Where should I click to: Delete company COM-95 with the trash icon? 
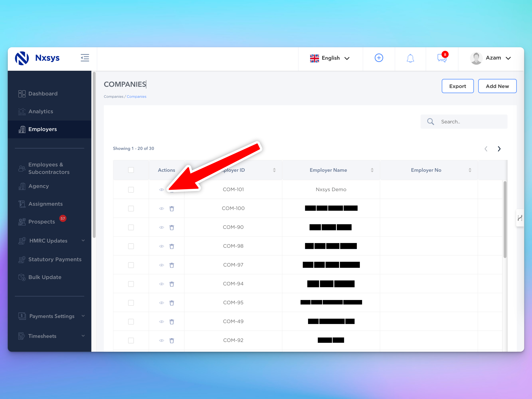[x=171, y=303]
